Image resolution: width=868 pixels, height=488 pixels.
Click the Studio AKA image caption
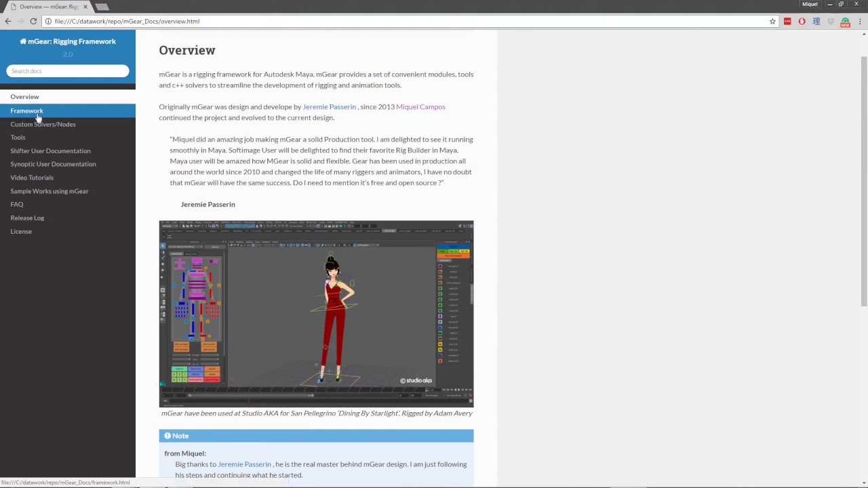(317, 413)
